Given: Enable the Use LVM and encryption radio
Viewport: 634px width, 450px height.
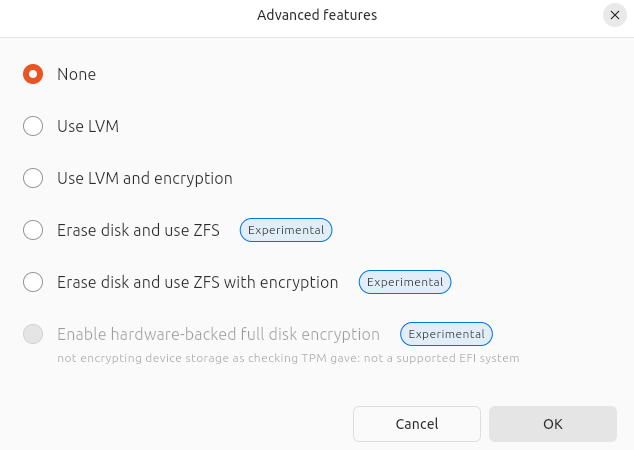Looking at the screenshot, I should (33, 178).
